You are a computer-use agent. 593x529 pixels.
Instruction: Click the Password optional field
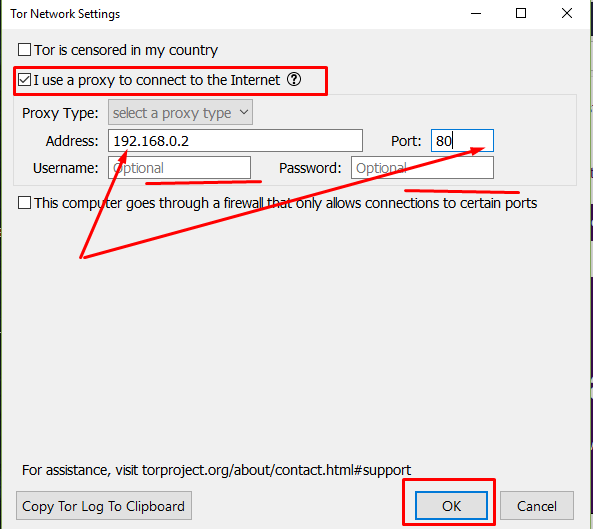coord(422,168)
